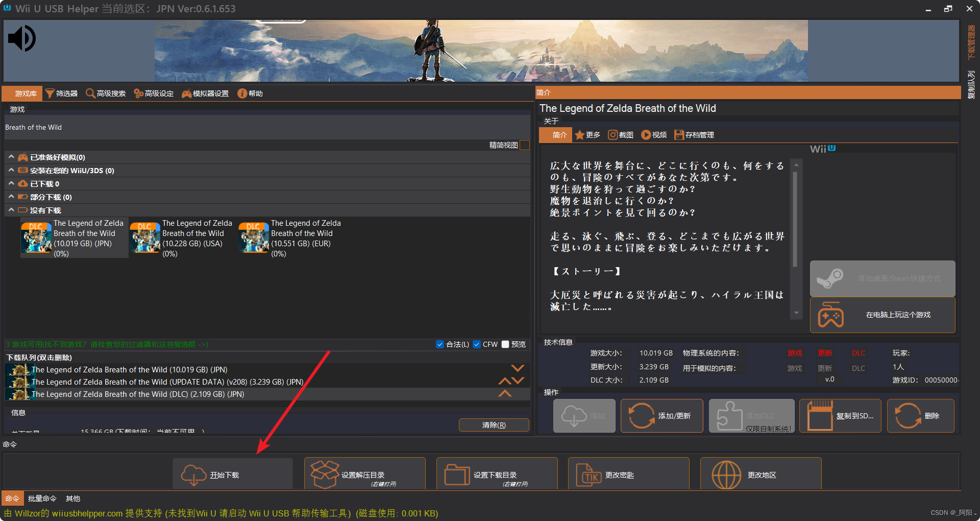The image size is (980, 521).
Task: Click the folder download directory icon
Action: 457,475
